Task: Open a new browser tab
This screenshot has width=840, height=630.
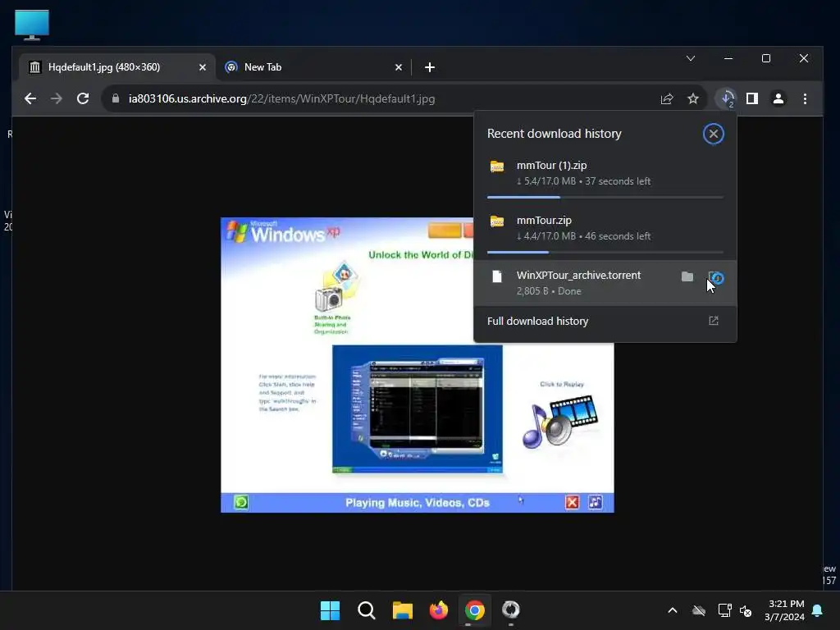Action: (x=430, y=67)
